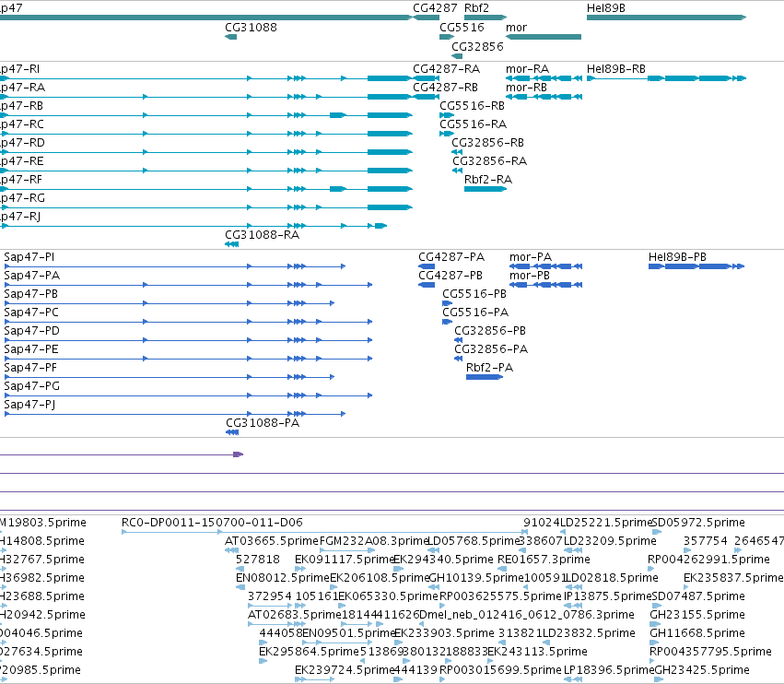Click the CG5516-RA transcript label
The width and height of the screenshot is (784, 684).
pyautogui.click(x=473, y=124)
